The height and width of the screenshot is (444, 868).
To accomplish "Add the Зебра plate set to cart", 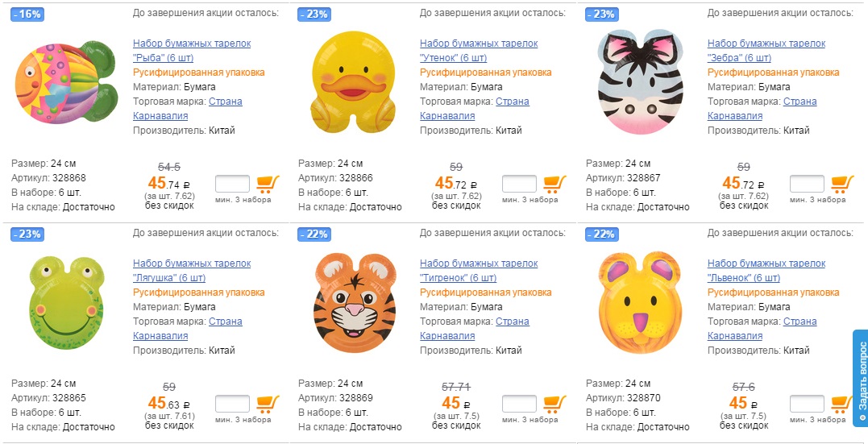I will 842,183.
